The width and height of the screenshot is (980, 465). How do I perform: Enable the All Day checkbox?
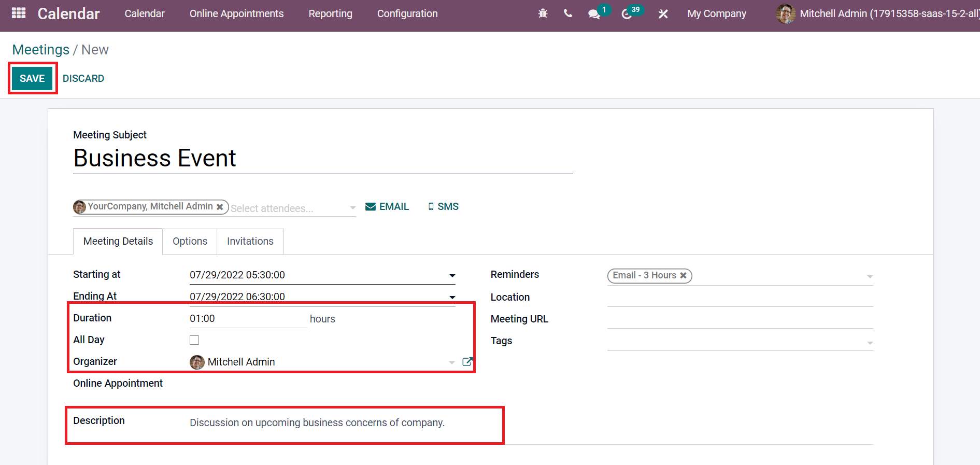pyautogui.click(x=194, y=340)
